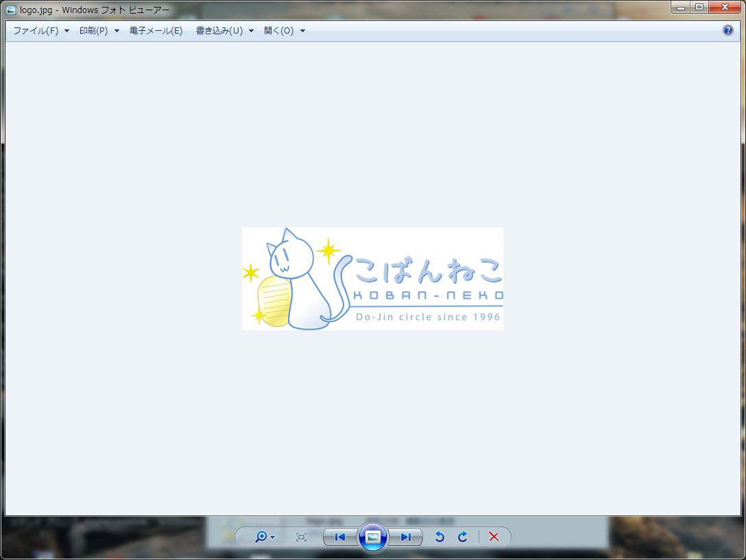Open the ファイル(F) menu
Screen dimensions: 746x560
(36, 31)
